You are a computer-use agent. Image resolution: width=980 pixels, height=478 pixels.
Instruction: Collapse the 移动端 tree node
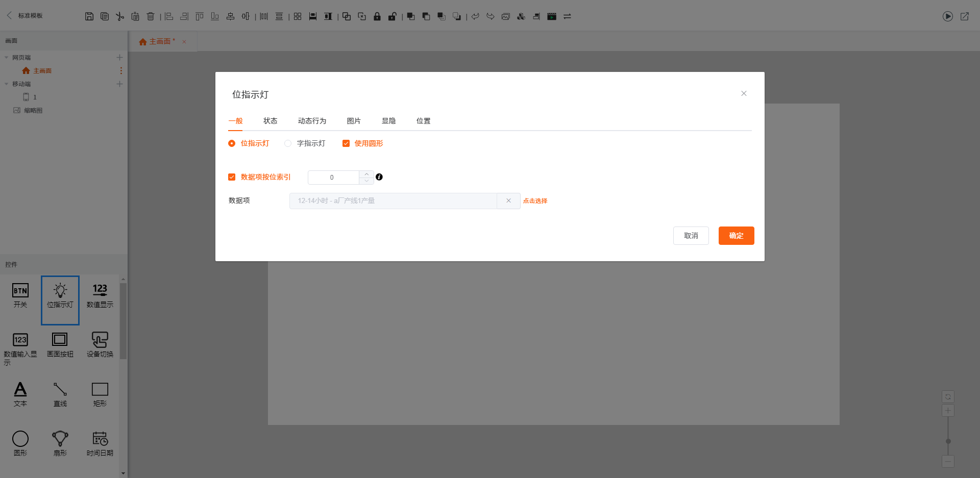pos(7,84)
